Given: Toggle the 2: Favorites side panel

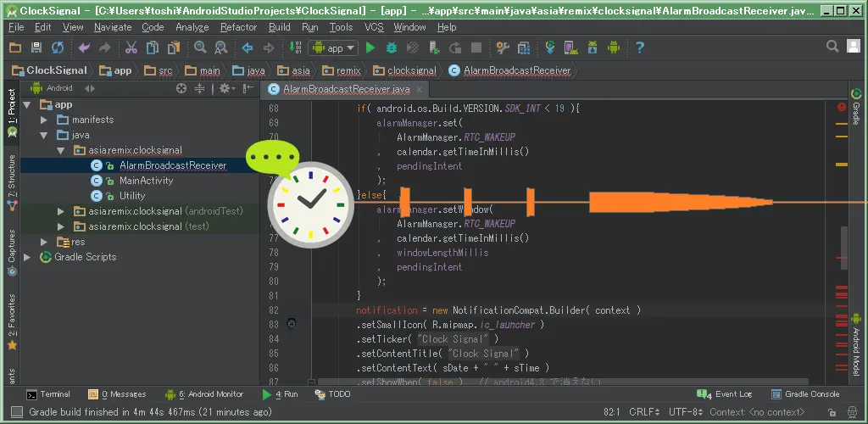Looking at the screenshot, I should coord(12,323).
